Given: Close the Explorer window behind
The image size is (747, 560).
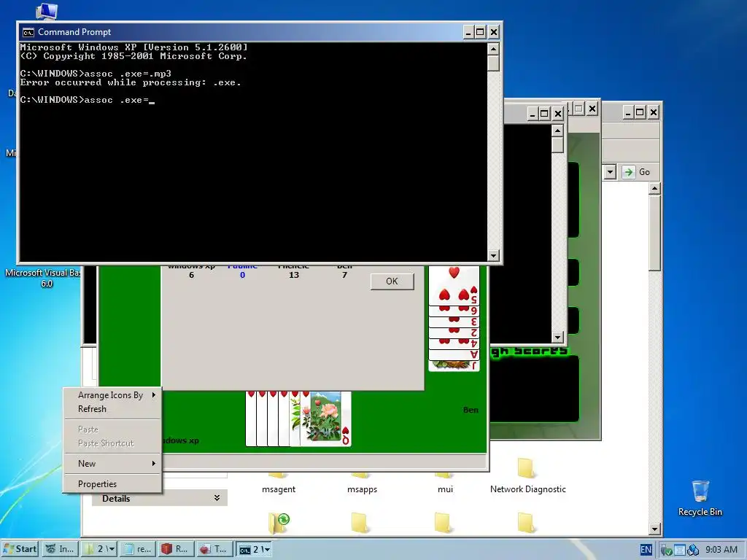Looking at the screenshot, I should click(654, 112).
